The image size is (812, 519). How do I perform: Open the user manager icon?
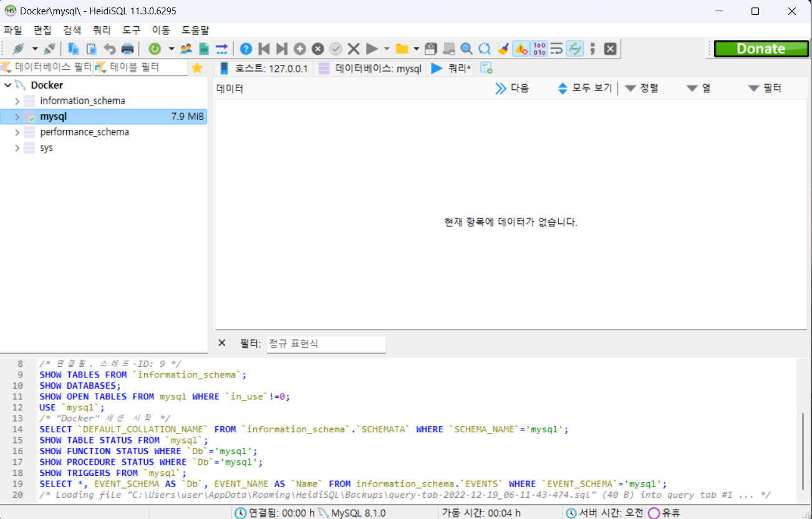[186, 49]
